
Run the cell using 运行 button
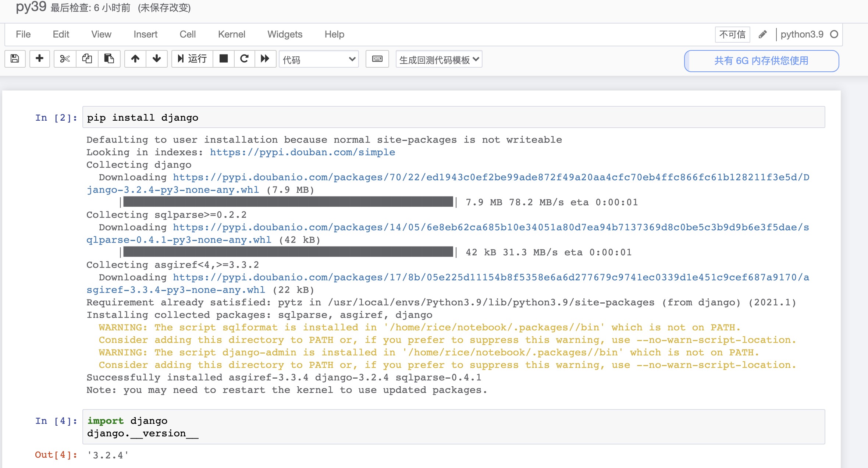tap(192, 59)
